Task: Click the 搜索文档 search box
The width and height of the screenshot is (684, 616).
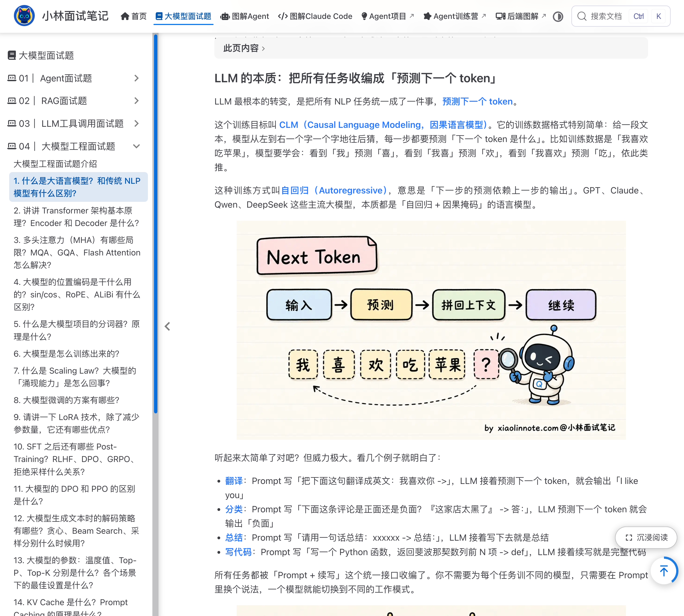Action: pyautogui.click(x=621, y=16)
